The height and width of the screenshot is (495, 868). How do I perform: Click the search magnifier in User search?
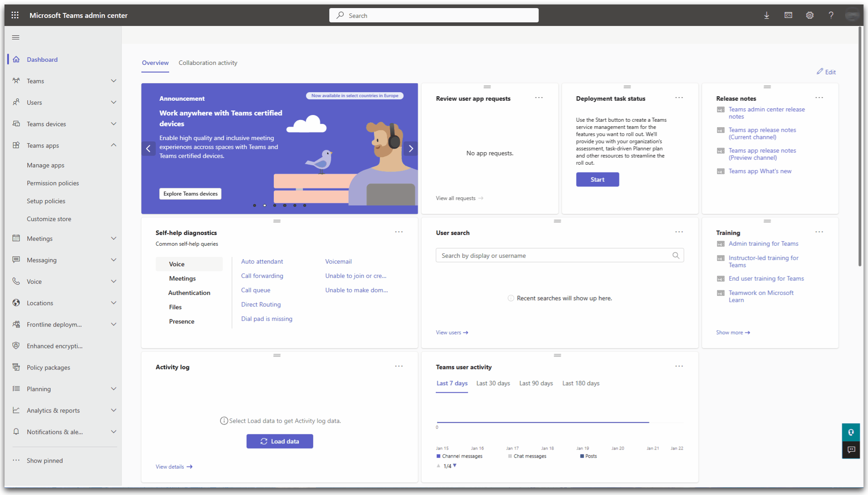[x=676, y=256]
